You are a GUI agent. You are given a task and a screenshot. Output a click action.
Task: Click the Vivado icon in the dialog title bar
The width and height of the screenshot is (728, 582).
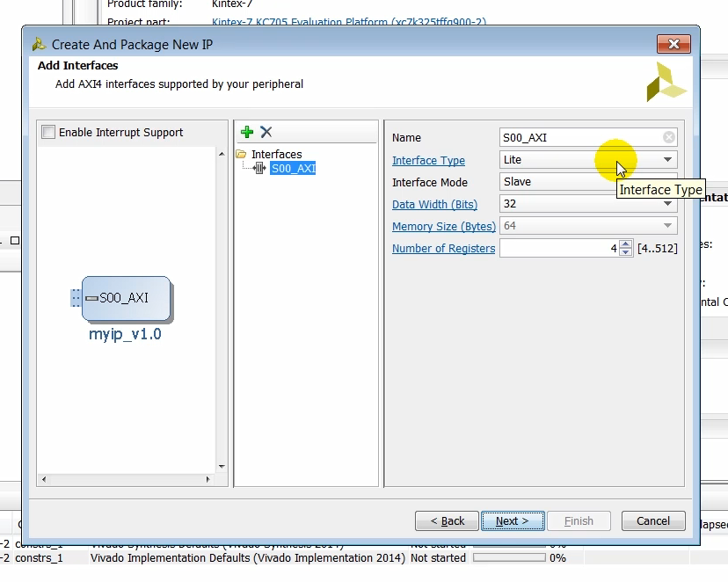(x=37, y=43)
